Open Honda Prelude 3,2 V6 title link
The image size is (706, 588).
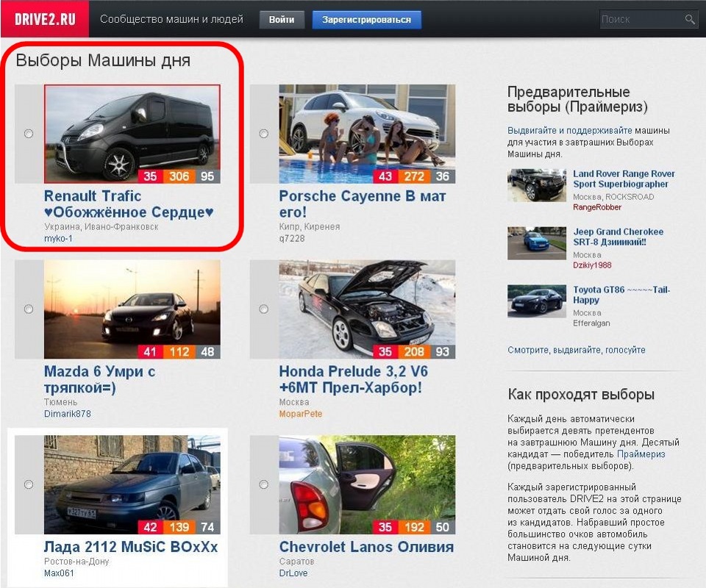[354, 379]
